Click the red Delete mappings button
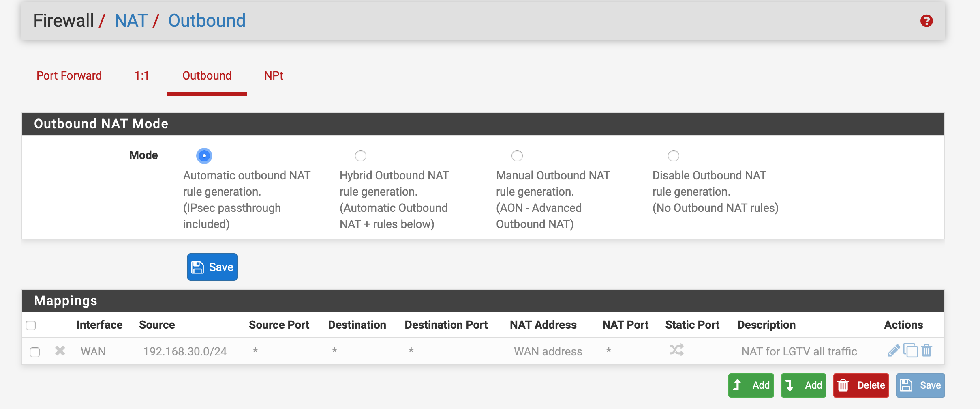 (x=861, y=385)
